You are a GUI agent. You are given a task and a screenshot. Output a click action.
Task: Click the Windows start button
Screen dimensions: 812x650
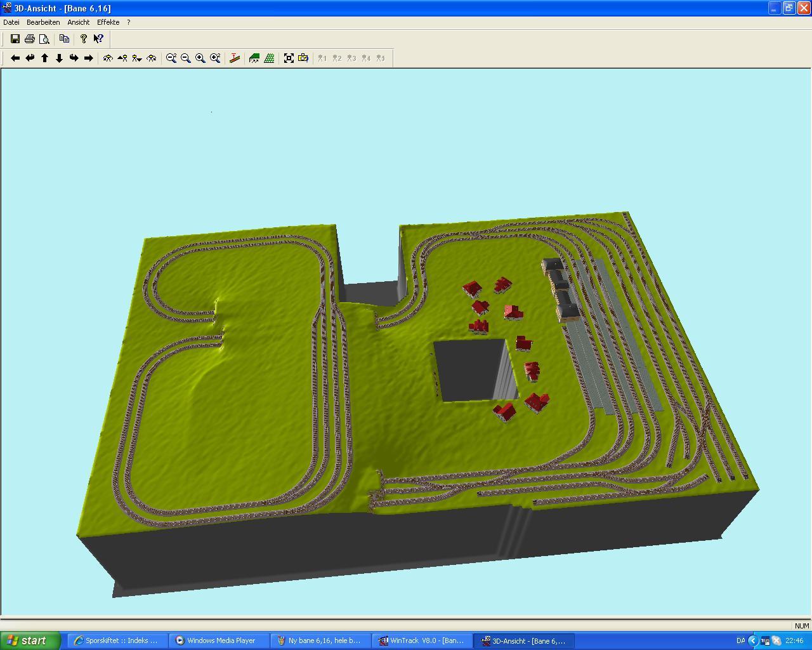tap(30, 640)
